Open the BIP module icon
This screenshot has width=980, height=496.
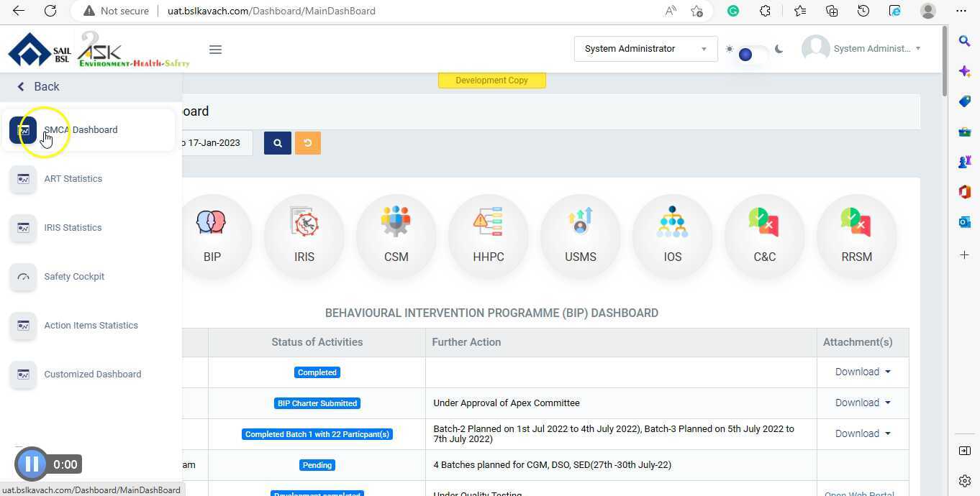(212, 235)
